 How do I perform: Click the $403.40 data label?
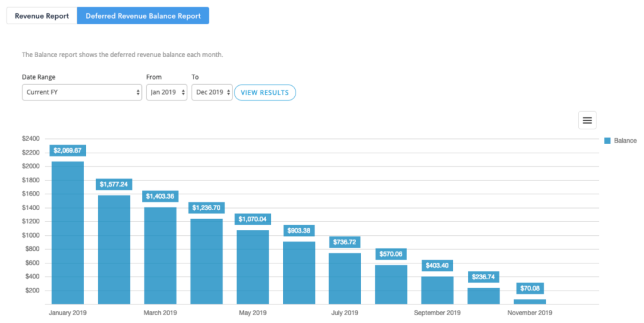tap(437, 265)
